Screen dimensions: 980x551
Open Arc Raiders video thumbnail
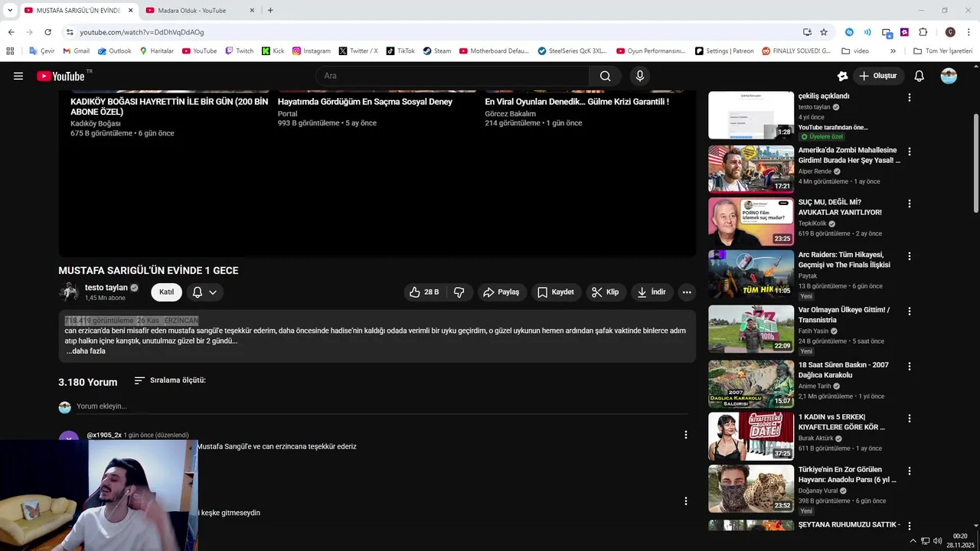pyautogui.click(x=751, y=274)
